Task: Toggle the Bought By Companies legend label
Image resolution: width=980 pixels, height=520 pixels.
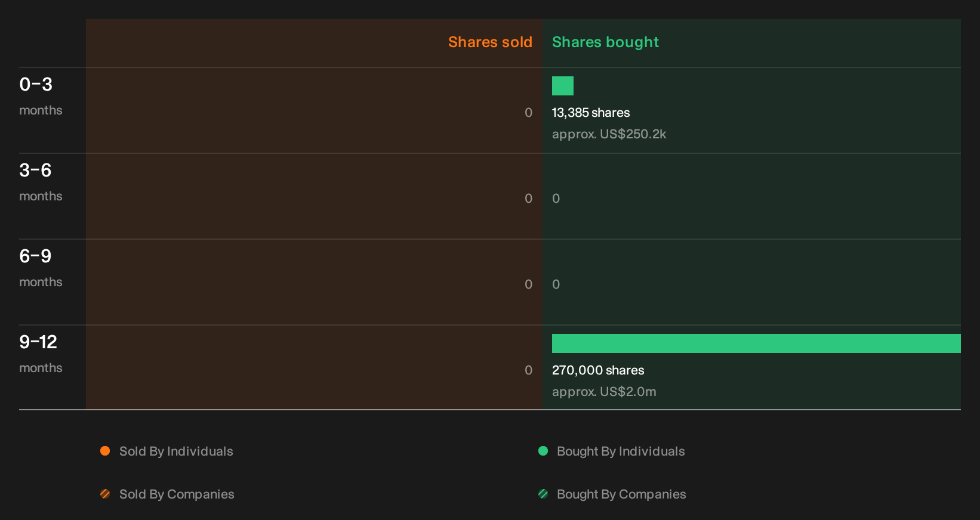Action: click(x=621, y=494)
